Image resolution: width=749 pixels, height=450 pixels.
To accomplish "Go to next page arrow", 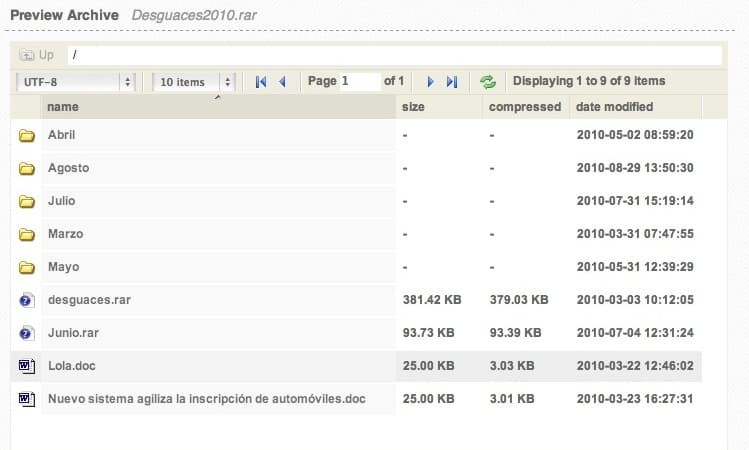I will pyautogui.click(x=430, y=82).
